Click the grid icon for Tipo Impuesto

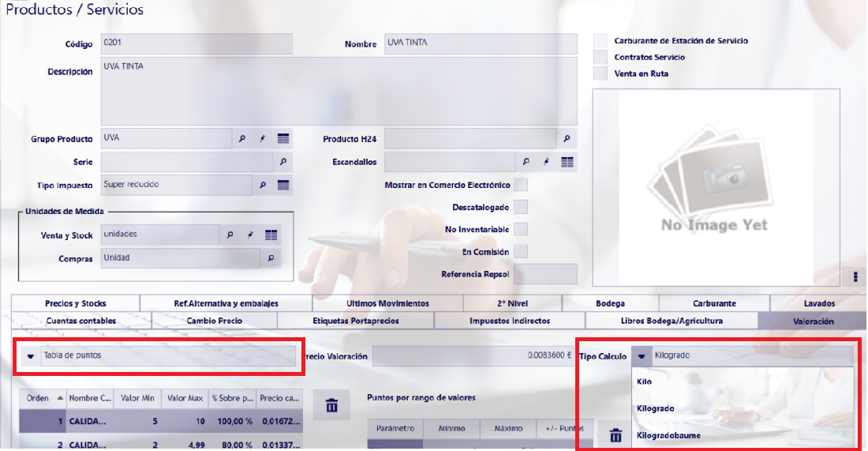click(x=283, y=185)
